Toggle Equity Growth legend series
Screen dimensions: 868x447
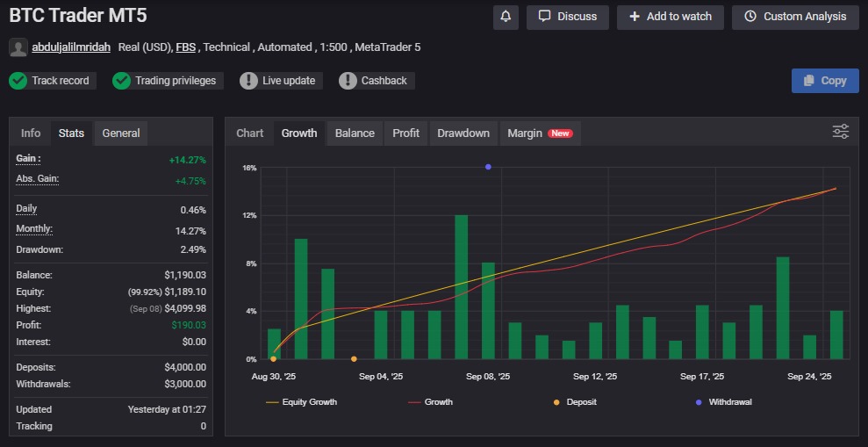point(301,402)
